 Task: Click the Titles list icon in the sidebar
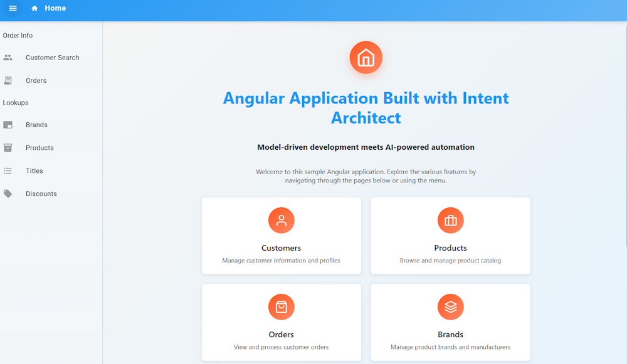coord(8,170)
